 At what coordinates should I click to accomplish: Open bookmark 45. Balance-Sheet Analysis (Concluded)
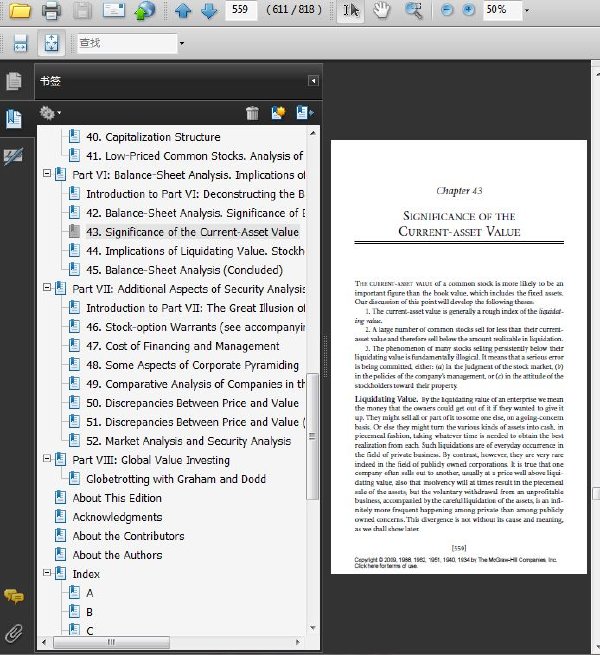pos(184,270)
